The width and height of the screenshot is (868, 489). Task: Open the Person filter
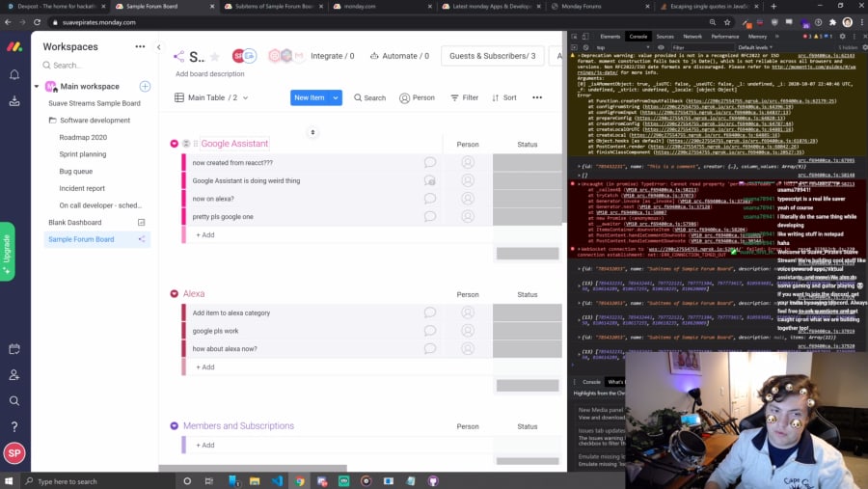pyautogui.click(x=417, y=98)
